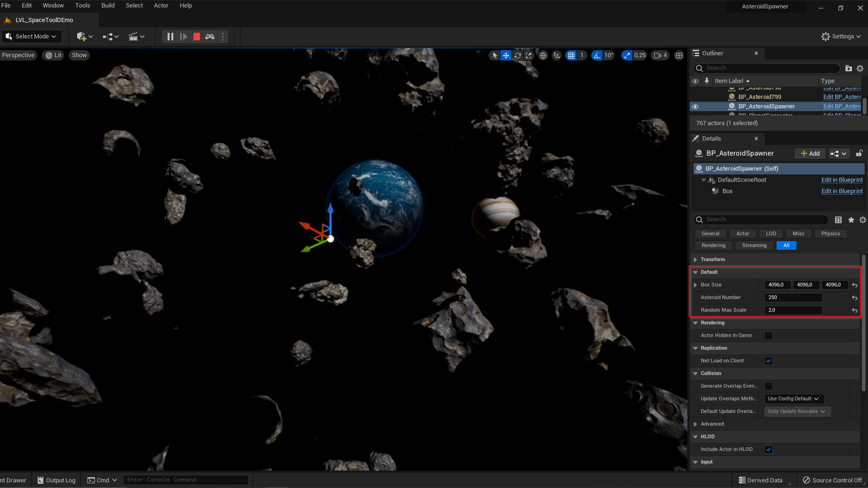Open rotation snap 10° value
Screen dimensions: 868x488
609,55
